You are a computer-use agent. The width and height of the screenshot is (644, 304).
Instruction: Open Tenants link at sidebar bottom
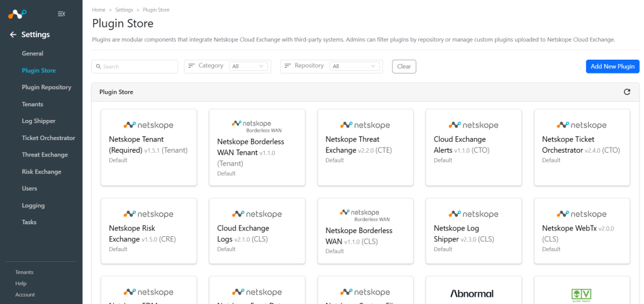tap(25, 272)
